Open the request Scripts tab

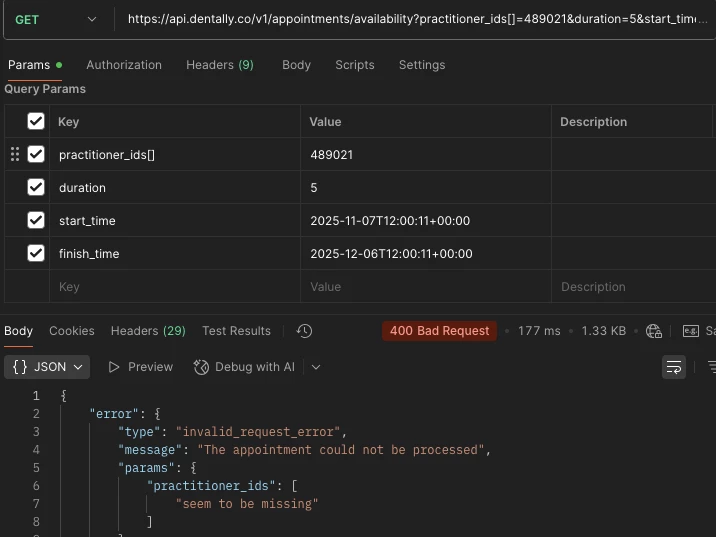pos(355,65)
